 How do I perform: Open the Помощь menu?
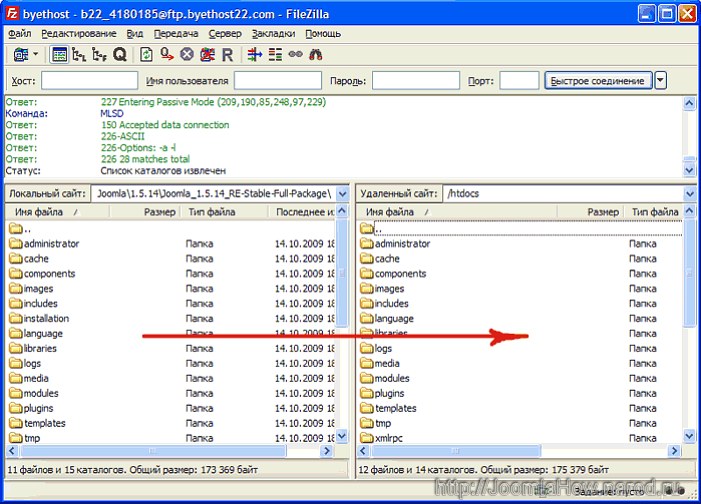pyautogui.click(x=323, y=34)
